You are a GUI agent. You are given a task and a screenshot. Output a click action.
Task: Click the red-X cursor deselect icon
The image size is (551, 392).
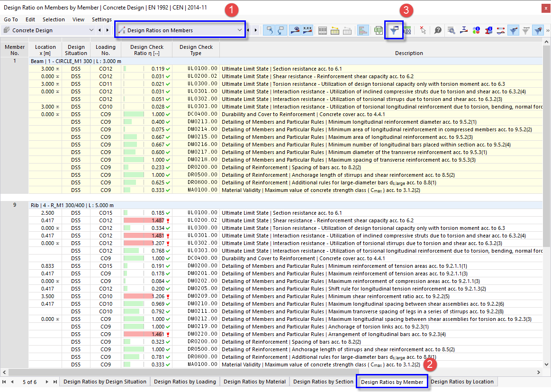(x=423, y=31)
